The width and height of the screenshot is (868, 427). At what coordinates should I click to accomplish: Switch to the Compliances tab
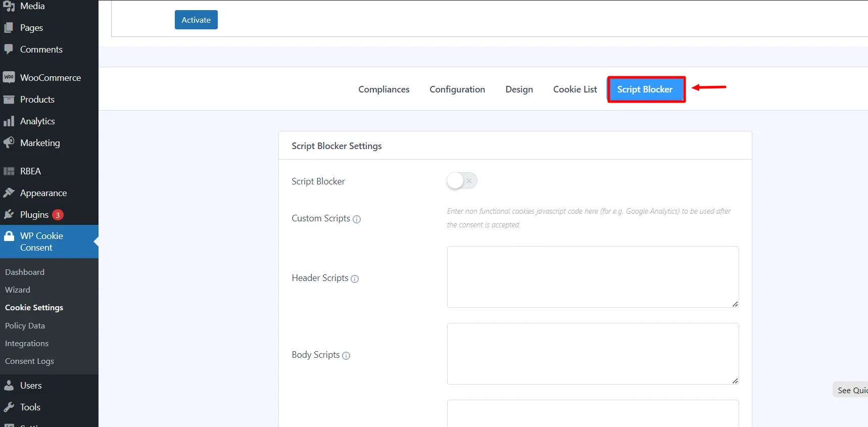tap(384, 89)
